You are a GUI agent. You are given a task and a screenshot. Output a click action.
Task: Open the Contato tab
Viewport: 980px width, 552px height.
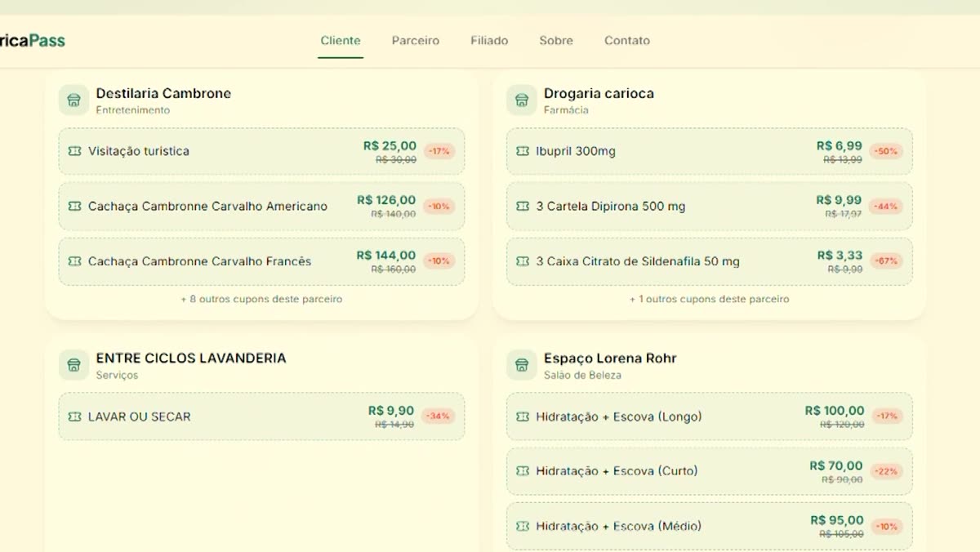[x=627, y=41]
